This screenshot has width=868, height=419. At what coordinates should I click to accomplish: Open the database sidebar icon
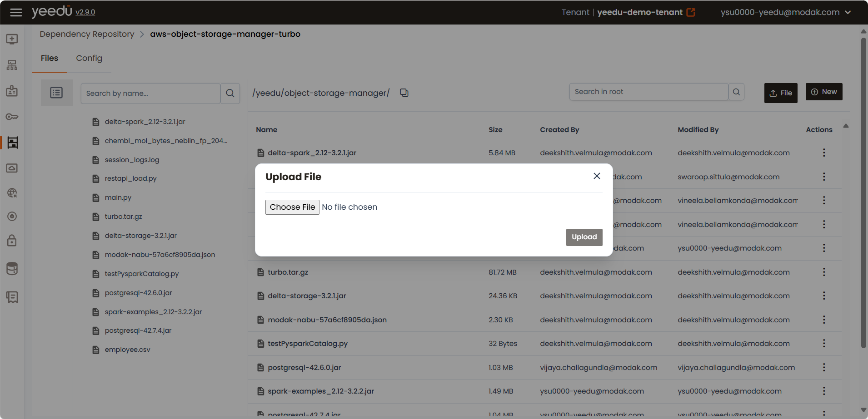click(x=12, y=269)
